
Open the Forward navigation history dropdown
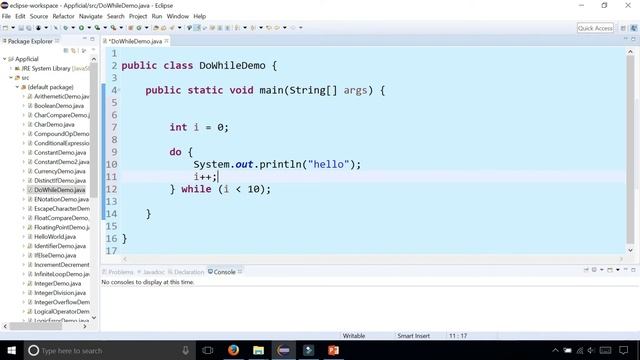301,28
